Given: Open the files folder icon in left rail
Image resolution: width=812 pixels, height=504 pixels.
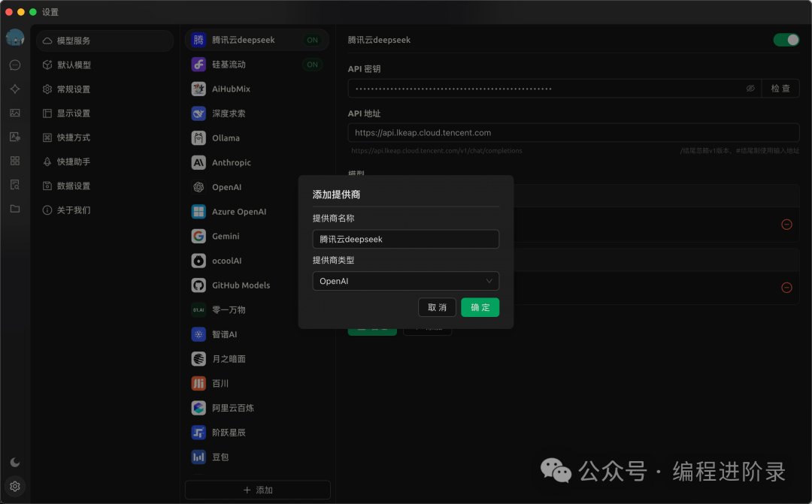Looking at the screenshot, I should pyautogui.click(x=15, y=209).
